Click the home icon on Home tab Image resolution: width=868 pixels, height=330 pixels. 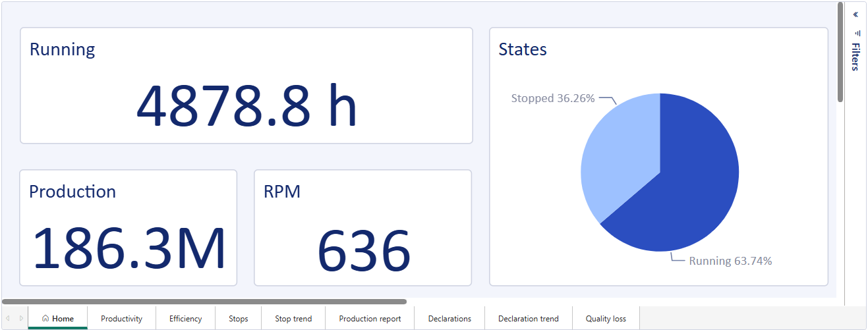click(x=45, y=318)
